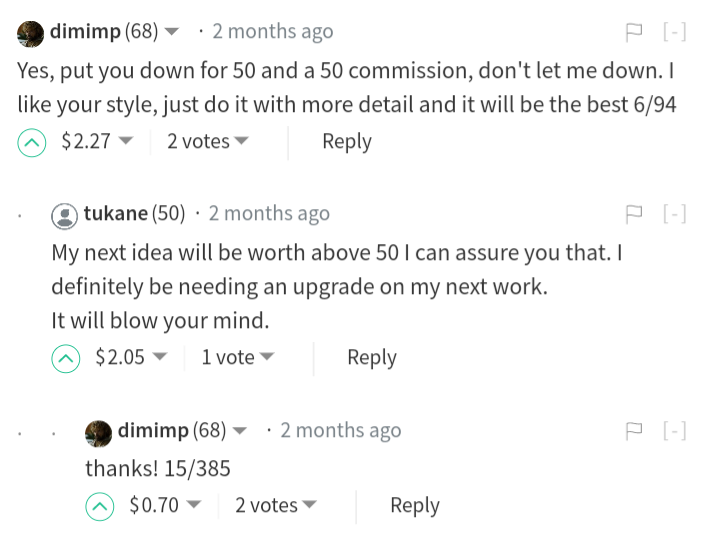
Task: Collapse the 'thanks! 15/385' comment
Action: pyautogui.click(x=675, y=431)
